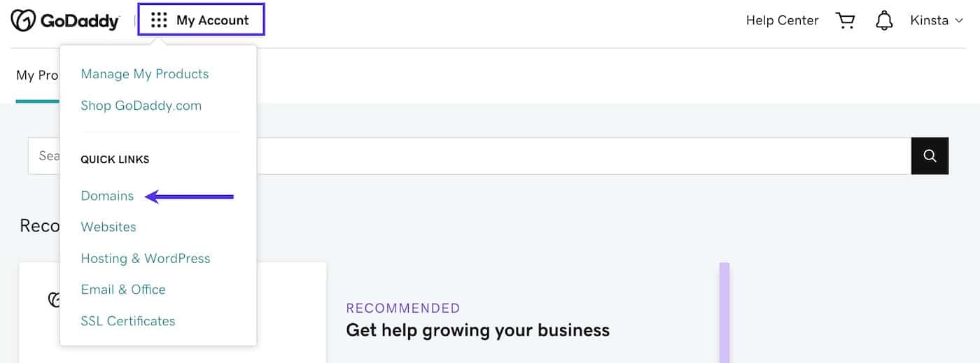The height and width of the screenshot is (363, 980).
Task: Expand the Kinsta account dropdown
Action: tap(937, 20)
